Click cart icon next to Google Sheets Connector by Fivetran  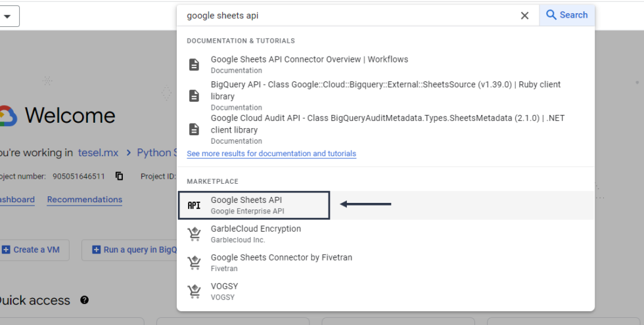click(x=194, y=263)
